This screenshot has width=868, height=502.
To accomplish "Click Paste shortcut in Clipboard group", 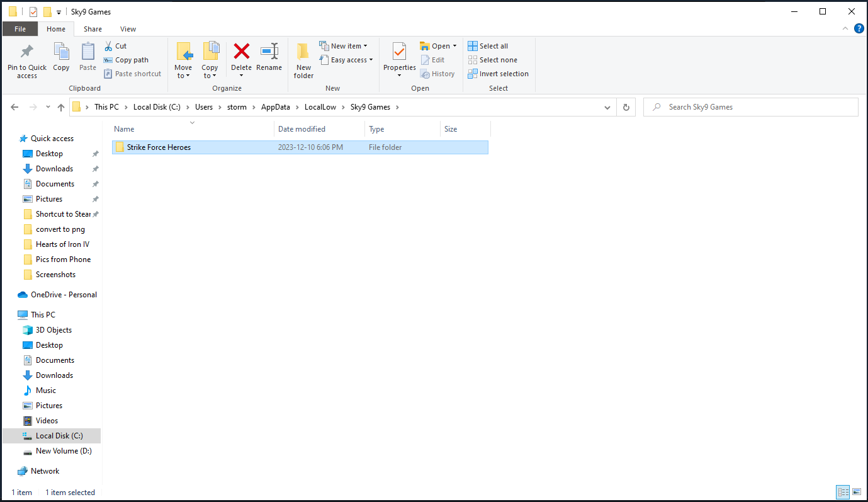I will pyautogui.click(x=132, y=74).
